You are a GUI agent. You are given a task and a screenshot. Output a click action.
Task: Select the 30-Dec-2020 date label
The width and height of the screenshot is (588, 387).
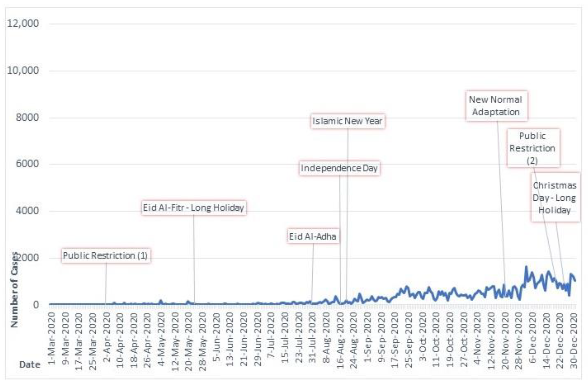point(574,341)
